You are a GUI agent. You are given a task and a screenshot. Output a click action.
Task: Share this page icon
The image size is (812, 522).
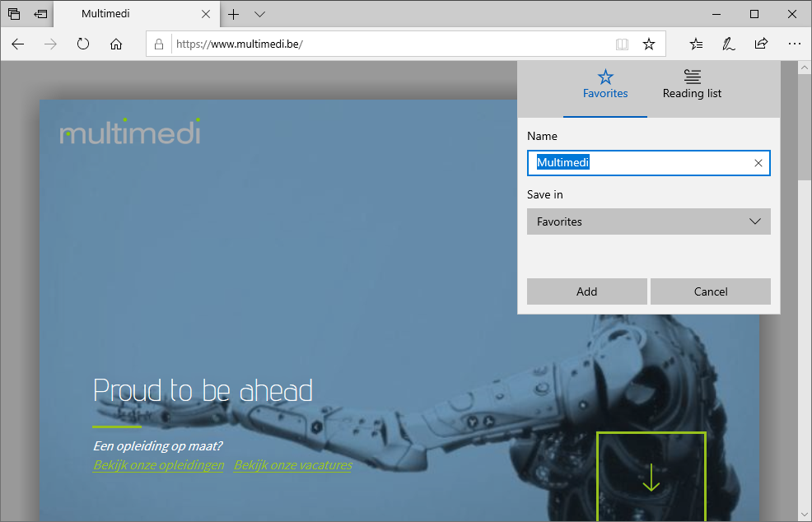761,44
